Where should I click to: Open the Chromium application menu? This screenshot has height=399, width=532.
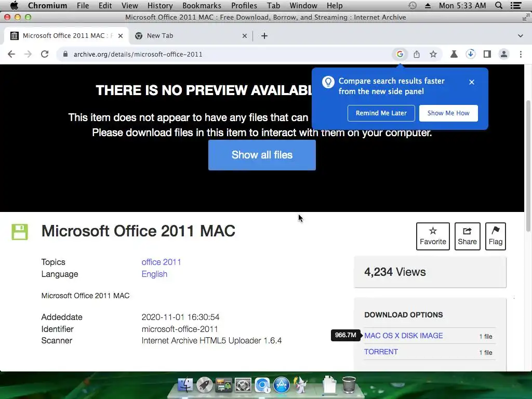coord(47,5)
